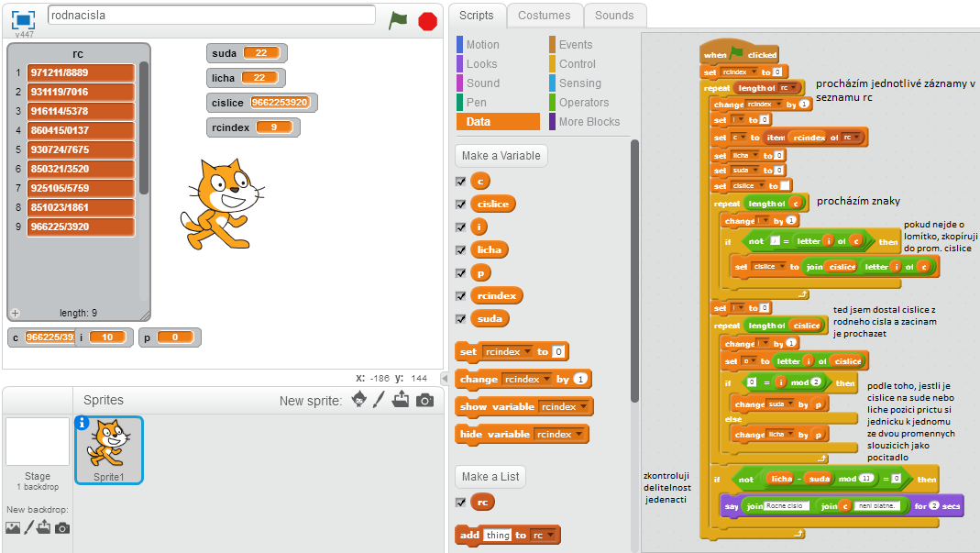The width and height of the screenshot is (980, 553).
Task: Click the blocks palette scrollbar
Action: 635,271
